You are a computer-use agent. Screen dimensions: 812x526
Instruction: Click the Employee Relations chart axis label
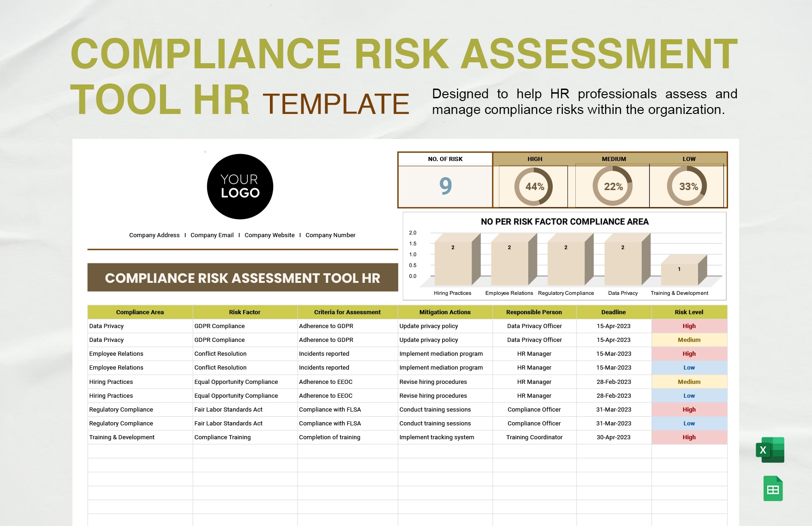point(509,293)
